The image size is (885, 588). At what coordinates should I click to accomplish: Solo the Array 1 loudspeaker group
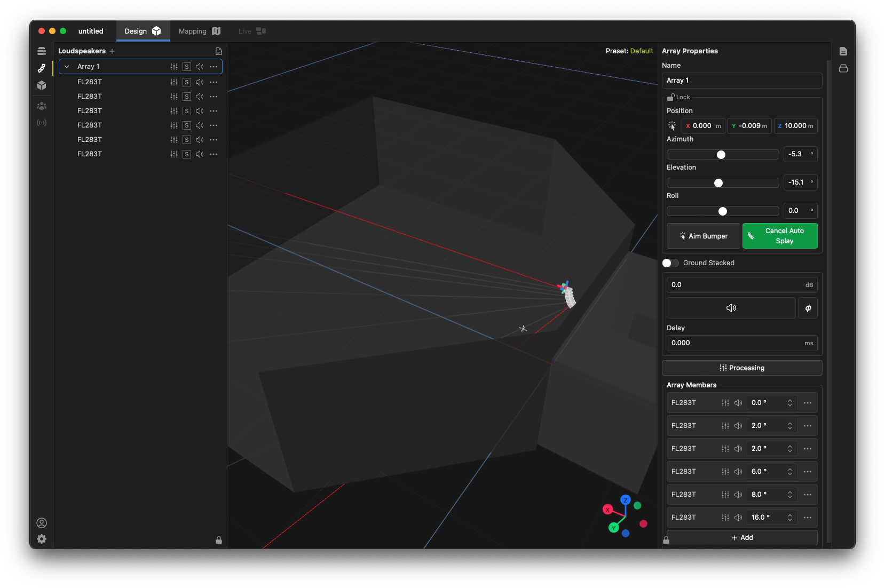click(187, 67)
